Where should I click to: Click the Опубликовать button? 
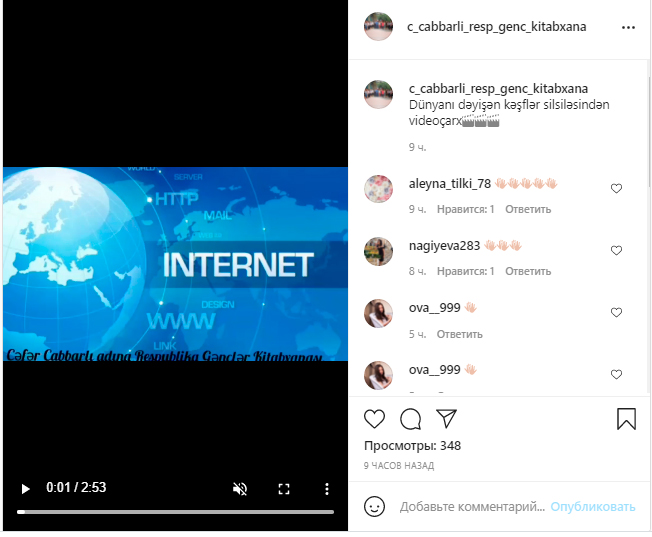point(593,507)
